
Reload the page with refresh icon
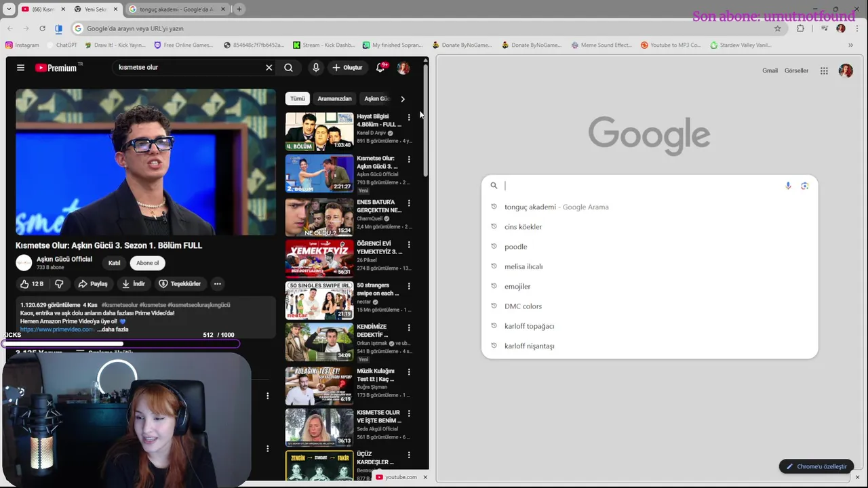click(42, 28)
